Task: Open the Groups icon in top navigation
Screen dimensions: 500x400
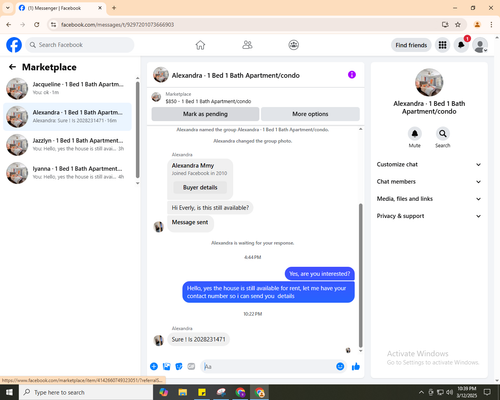Action: 294,45
